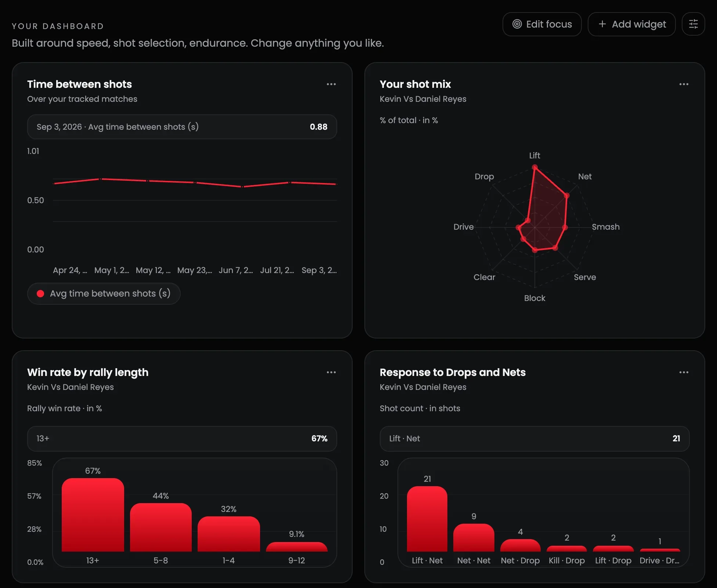Click the Smash point on radar chart
The image size is (717, 588).
[565, 227]
